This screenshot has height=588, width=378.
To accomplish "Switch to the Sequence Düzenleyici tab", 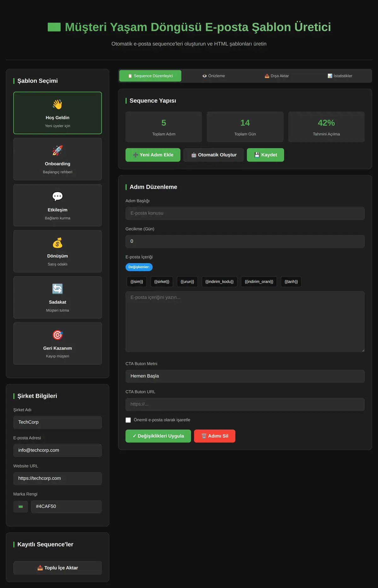I will [150, 76].
